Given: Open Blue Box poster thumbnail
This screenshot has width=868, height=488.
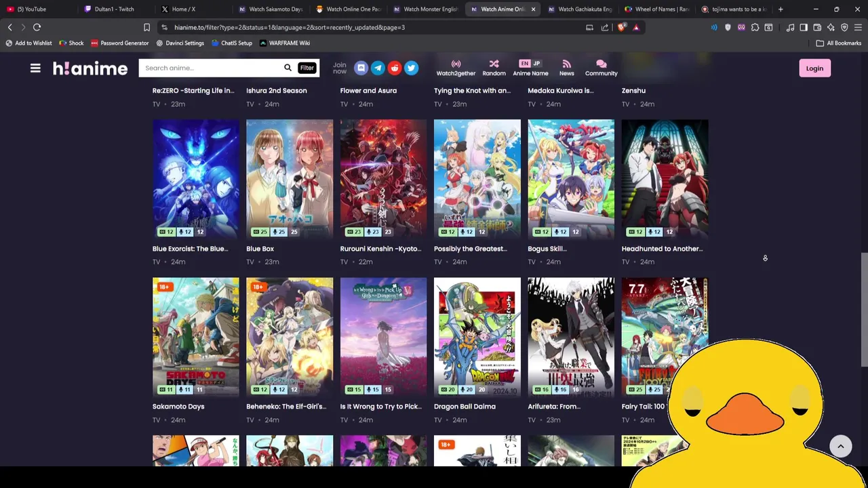Looking at the screenshot, I should [290, 179].
